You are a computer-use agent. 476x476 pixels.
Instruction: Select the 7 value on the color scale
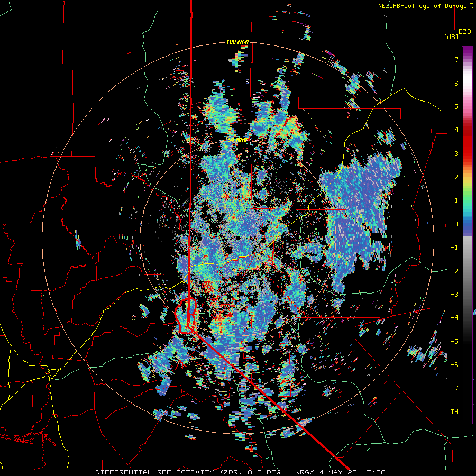pos(456,59)
